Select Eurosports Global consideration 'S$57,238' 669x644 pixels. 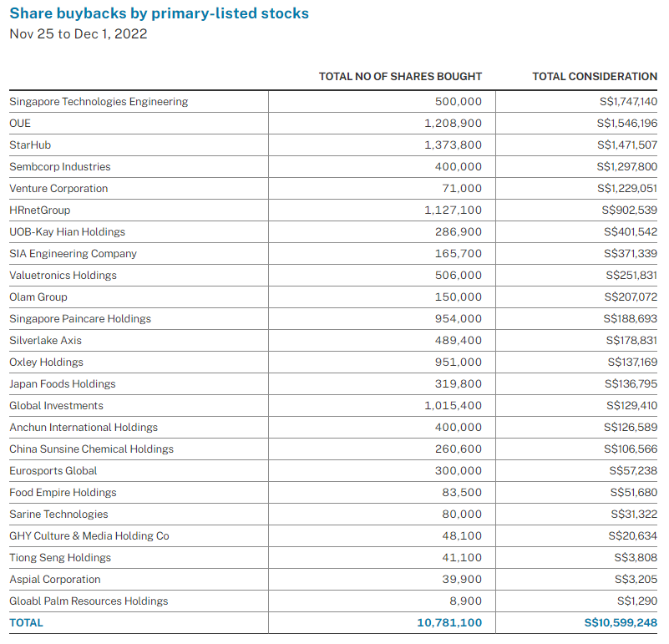coord(633,471)
